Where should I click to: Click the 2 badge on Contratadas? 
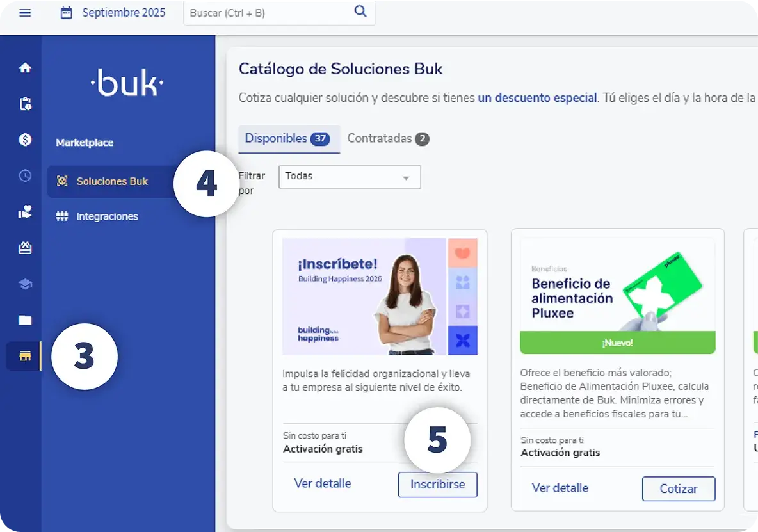click(422, 139)
